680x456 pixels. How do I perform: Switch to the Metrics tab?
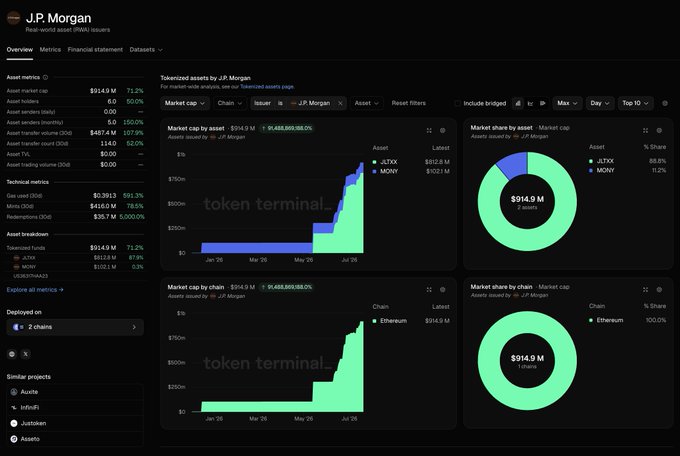pos(50,50)
